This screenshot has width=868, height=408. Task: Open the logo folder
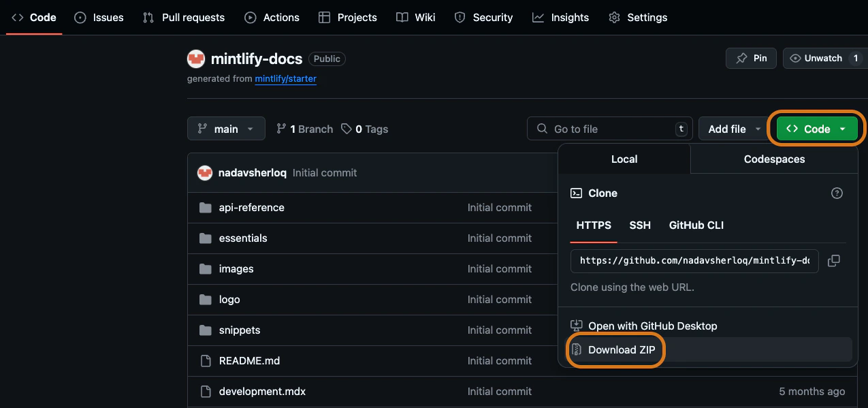click(x=229, y=300)
